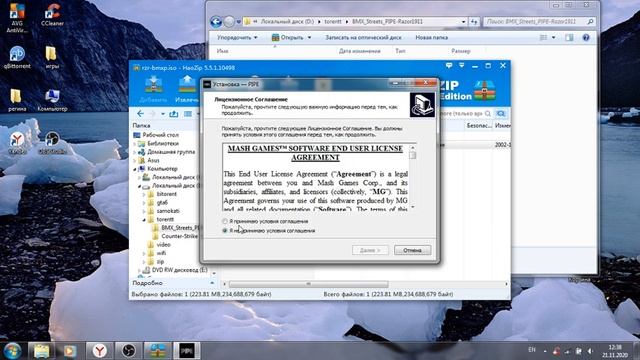Collapse the Компьютер tree node

click(x=135, y=169)
